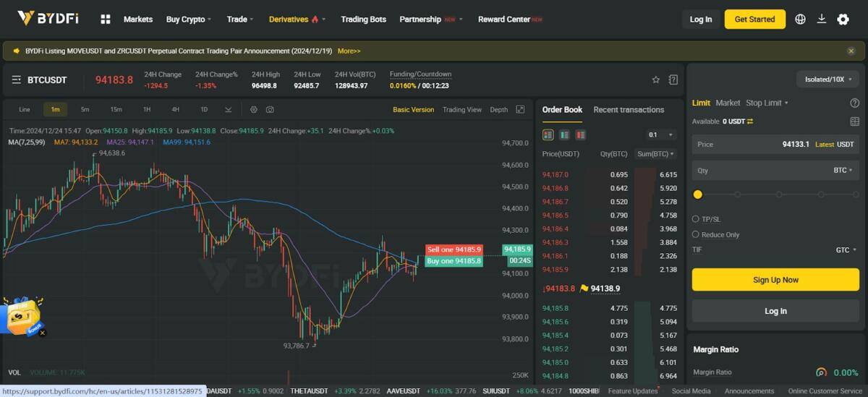Click the yellow Sign Up Now button
868x397 pixels.
(775, 280)
